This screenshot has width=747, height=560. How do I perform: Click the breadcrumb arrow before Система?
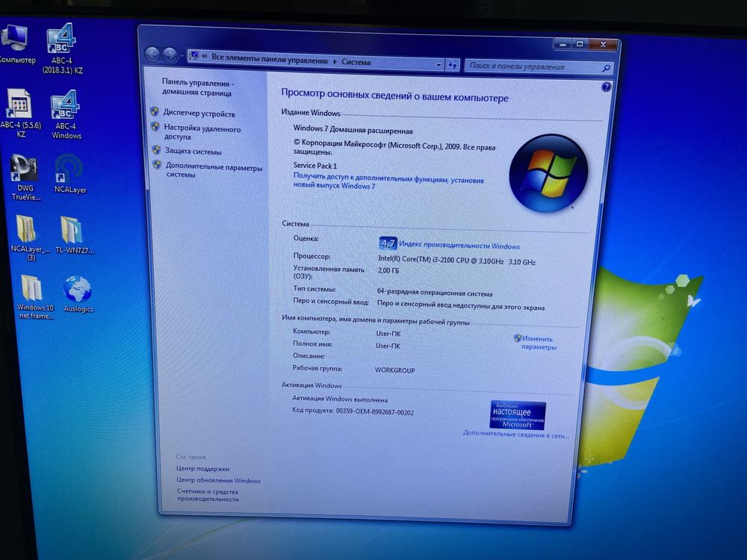tap(335, 62)
